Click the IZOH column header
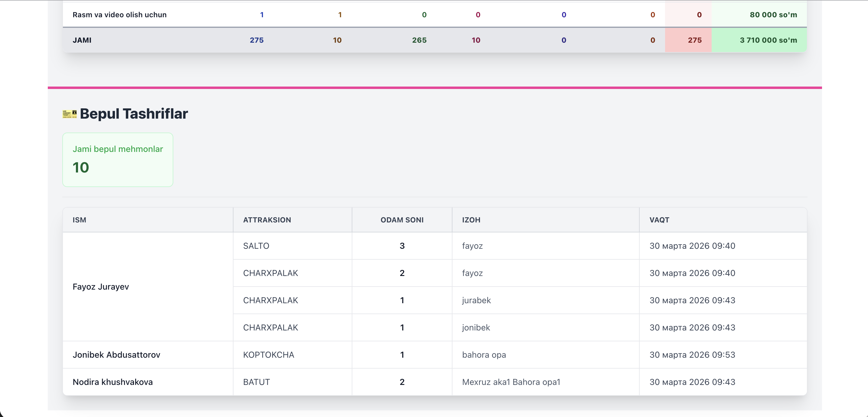 pos(471,220)
